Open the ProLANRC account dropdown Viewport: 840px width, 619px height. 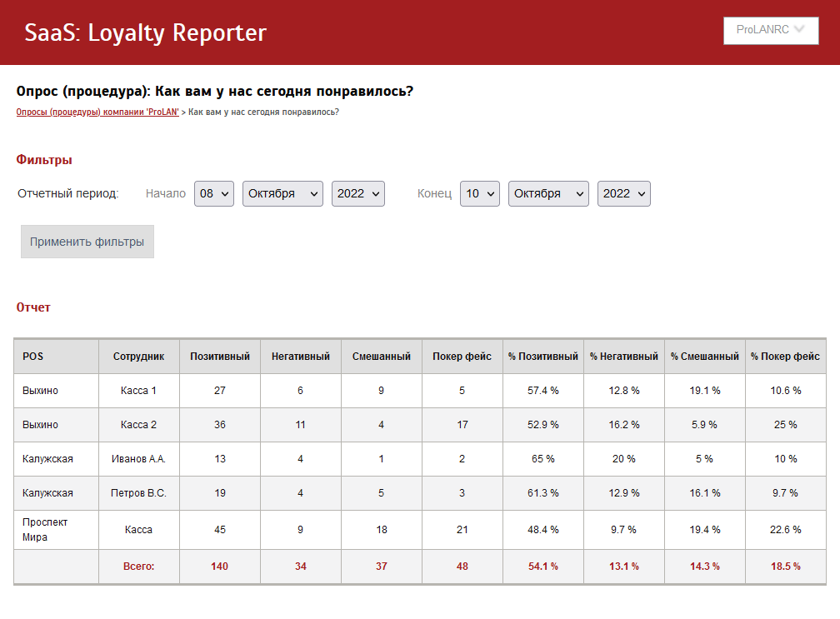tap(771, 31)
